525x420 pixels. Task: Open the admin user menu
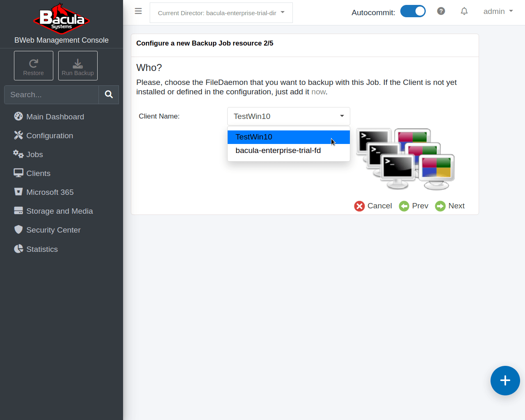(498, 11)
